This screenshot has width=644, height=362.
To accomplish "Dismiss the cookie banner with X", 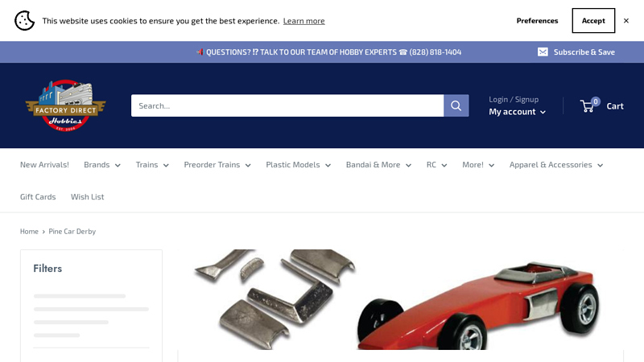I will 626,21.
